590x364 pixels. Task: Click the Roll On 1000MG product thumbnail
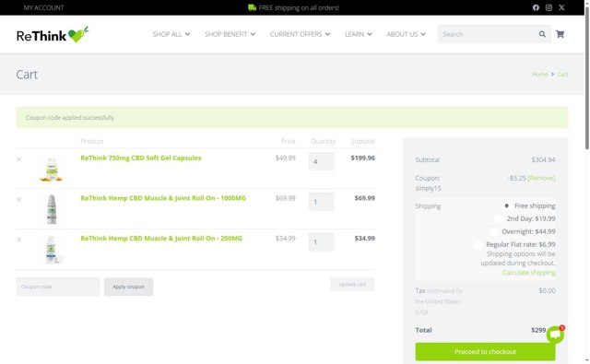52,209
